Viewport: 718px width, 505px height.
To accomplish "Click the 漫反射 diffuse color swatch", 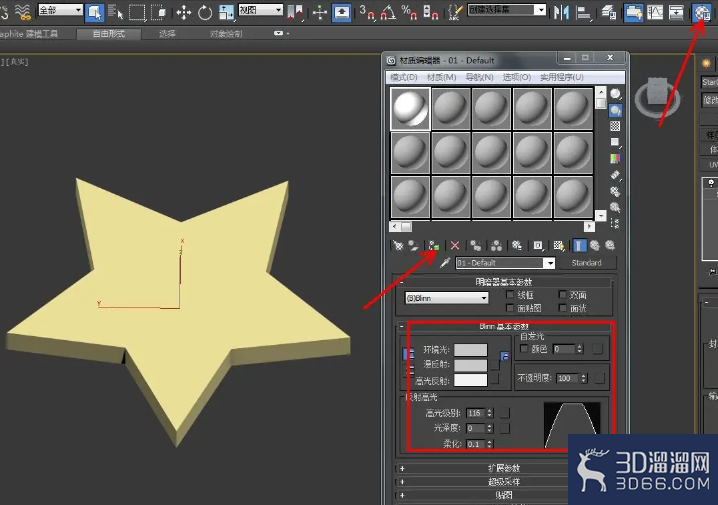I will pos(471,364).
